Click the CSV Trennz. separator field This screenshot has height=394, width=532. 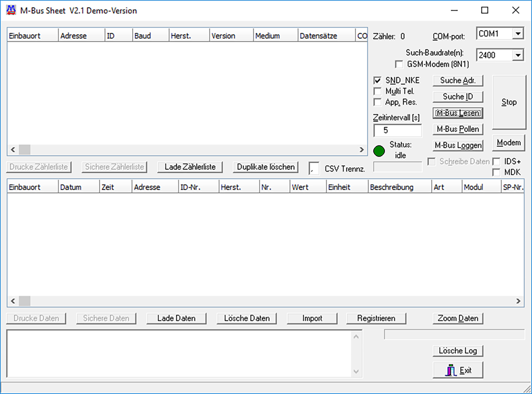pos(314,168)
